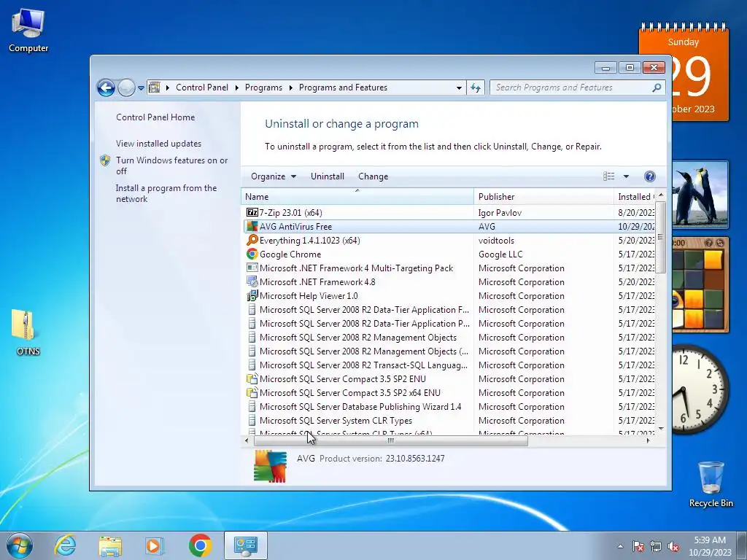The height and width of the screenshot is (560, 747).
Task: Click the penguins slideshow gadget picture
Action: (700, 194)
